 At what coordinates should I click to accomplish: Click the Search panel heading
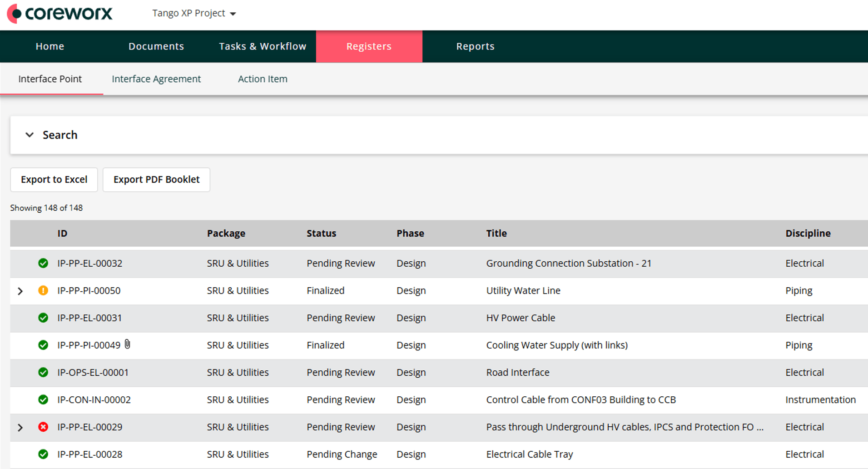pos(60,135)
